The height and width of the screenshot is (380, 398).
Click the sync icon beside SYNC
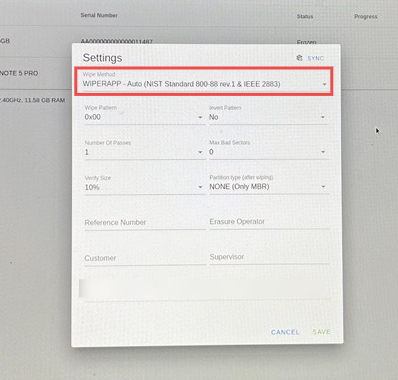tap(299, 58)
